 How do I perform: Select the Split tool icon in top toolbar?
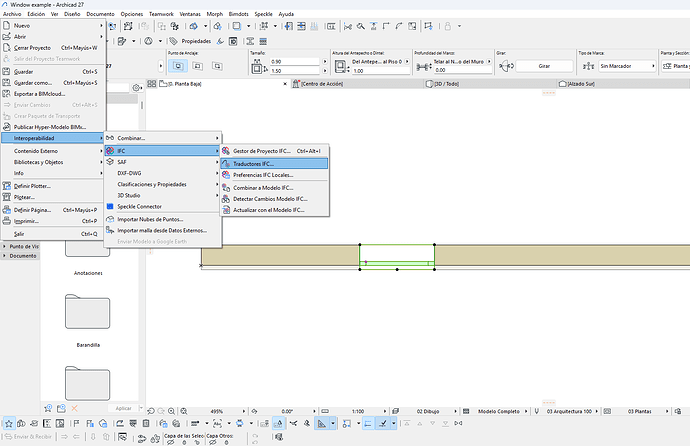348,26
